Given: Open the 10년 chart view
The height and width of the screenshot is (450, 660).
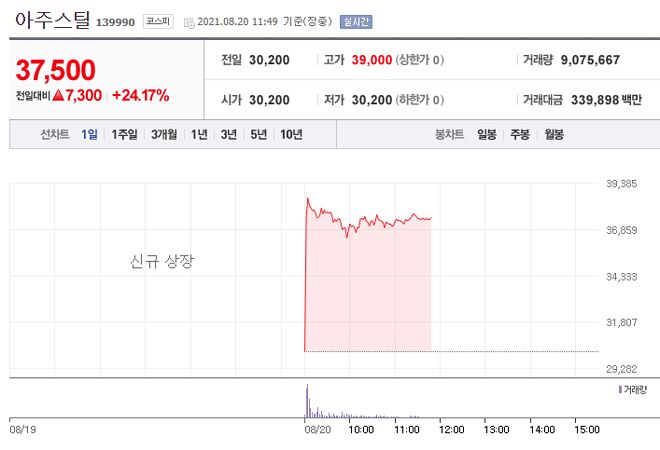Looking at the screenshot, I should click(291, 134).
